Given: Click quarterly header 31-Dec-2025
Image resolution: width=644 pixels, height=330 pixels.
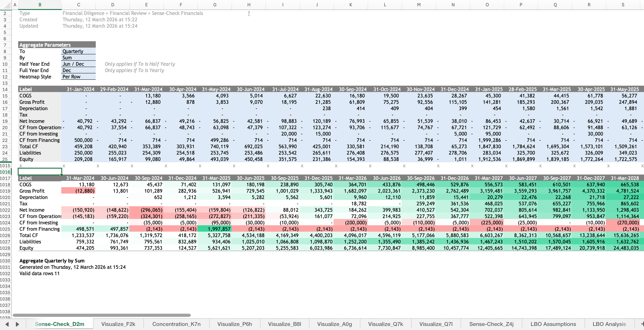Looking at the screenshot, I should (317, 178).
